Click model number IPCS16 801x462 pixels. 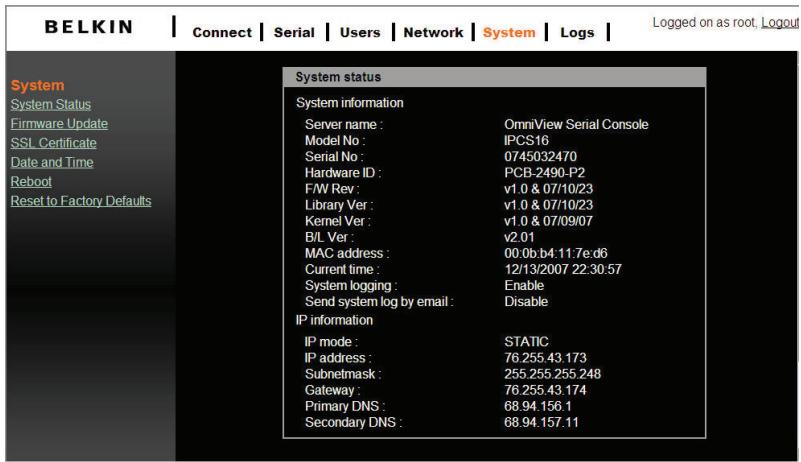tap(526, 141)
